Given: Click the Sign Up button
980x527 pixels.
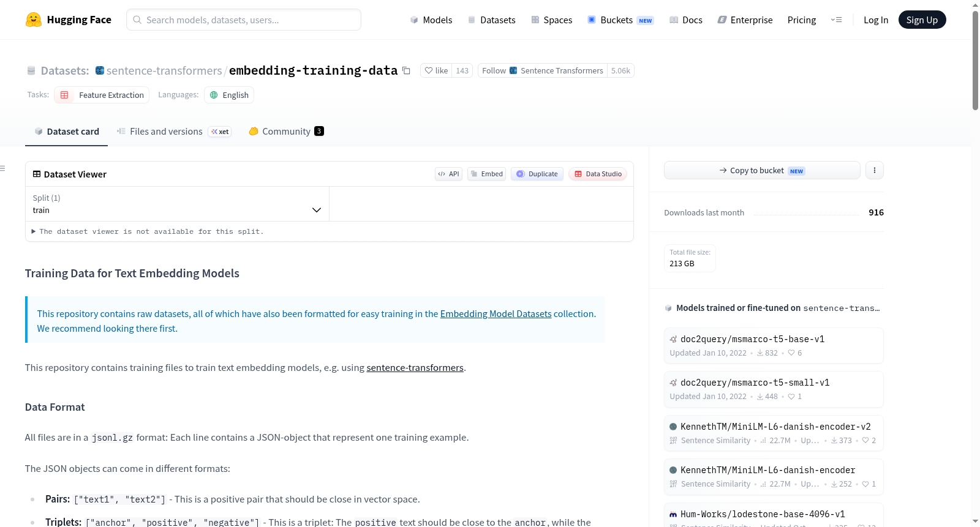Looking at the screenshot, I should [x=922, y=20].
